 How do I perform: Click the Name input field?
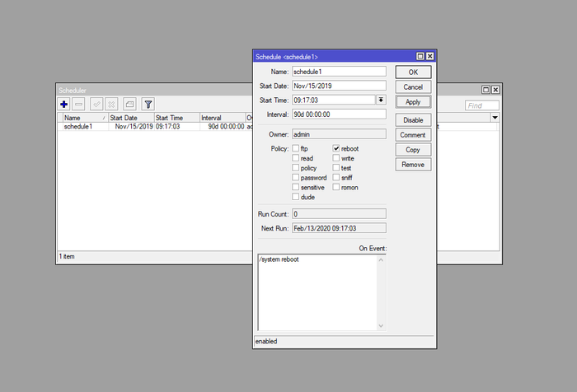point(339,72)
